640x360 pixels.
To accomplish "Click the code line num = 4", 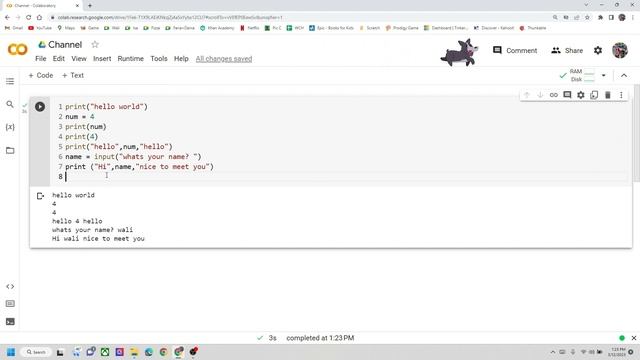I will (x=80, y=117).
